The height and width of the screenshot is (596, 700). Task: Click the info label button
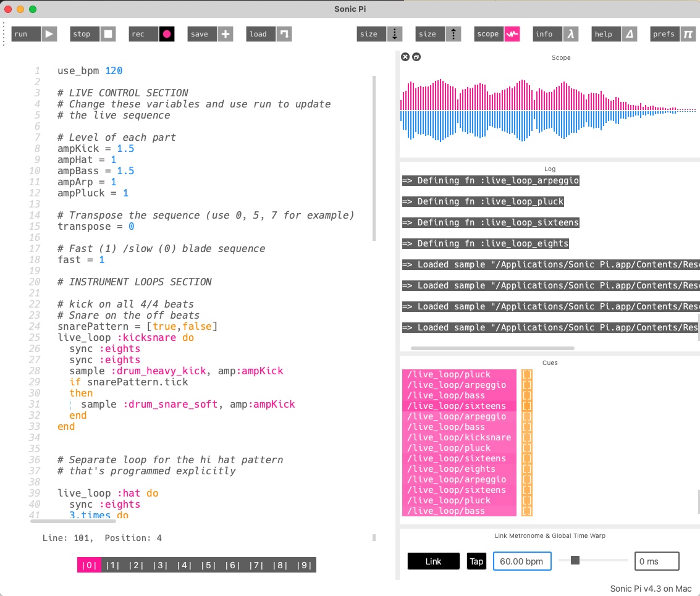click(547, 34)
